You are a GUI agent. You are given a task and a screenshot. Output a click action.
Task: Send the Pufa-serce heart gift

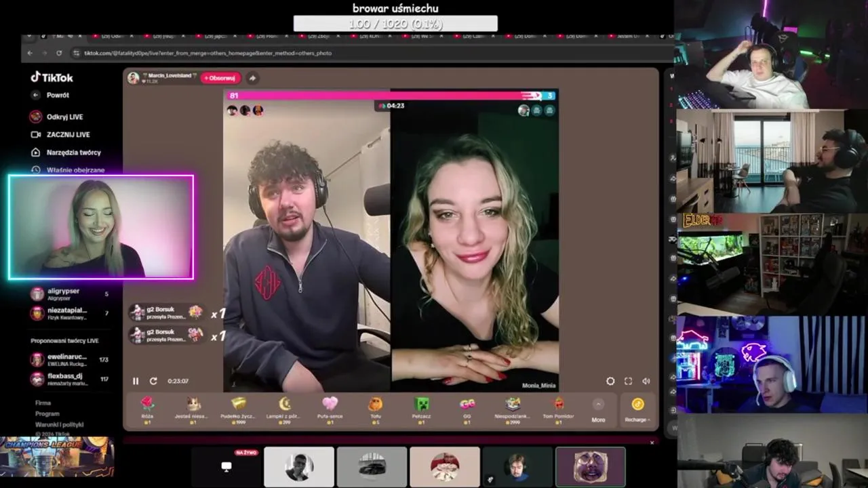click(330, 410)
